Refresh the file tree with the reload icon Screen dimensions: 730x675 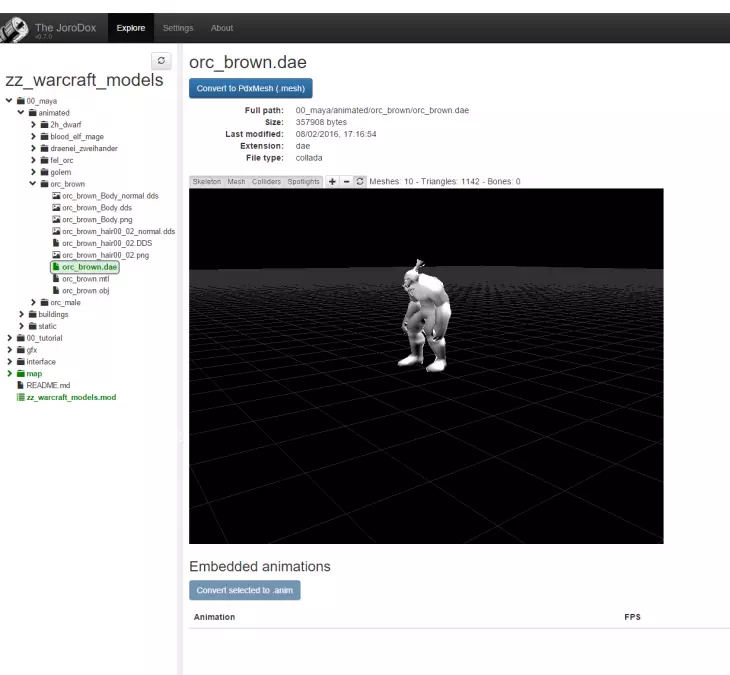click(161, 61)
